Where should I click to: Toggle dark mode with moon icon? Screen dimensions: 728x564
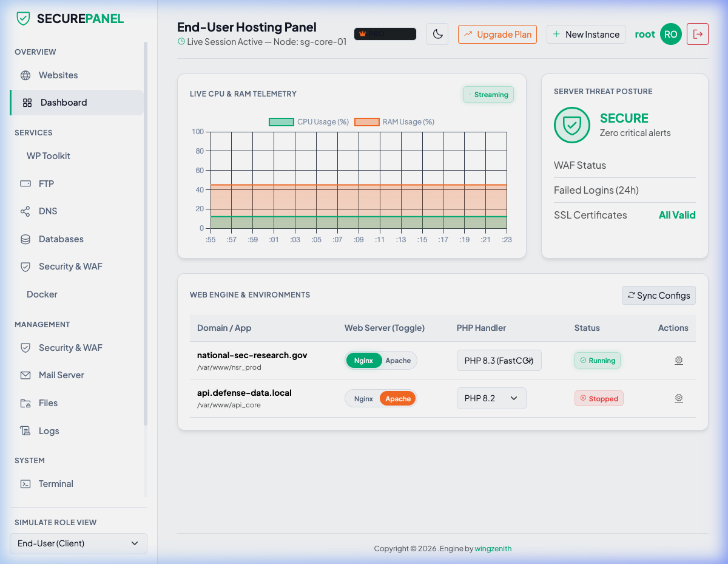point(437,34)
